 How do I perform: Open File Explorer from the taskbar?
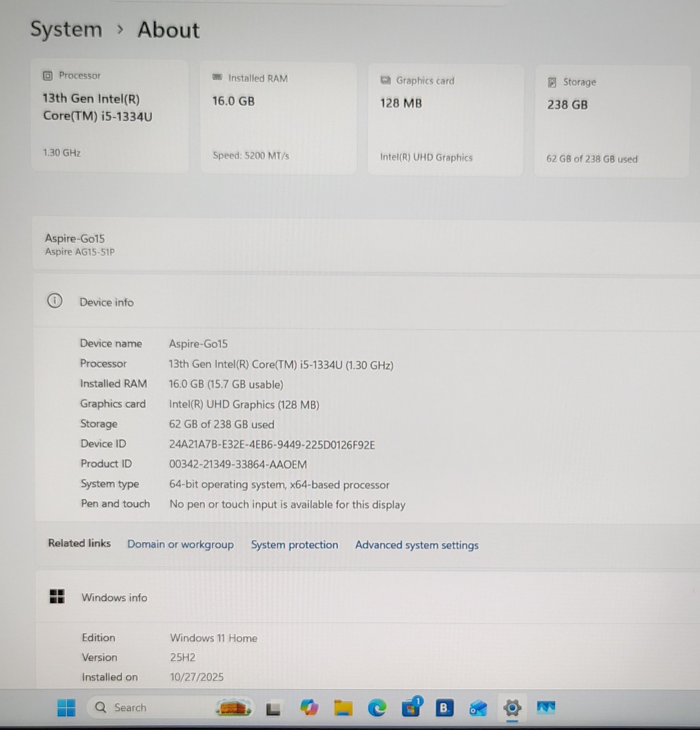(343, 708)
